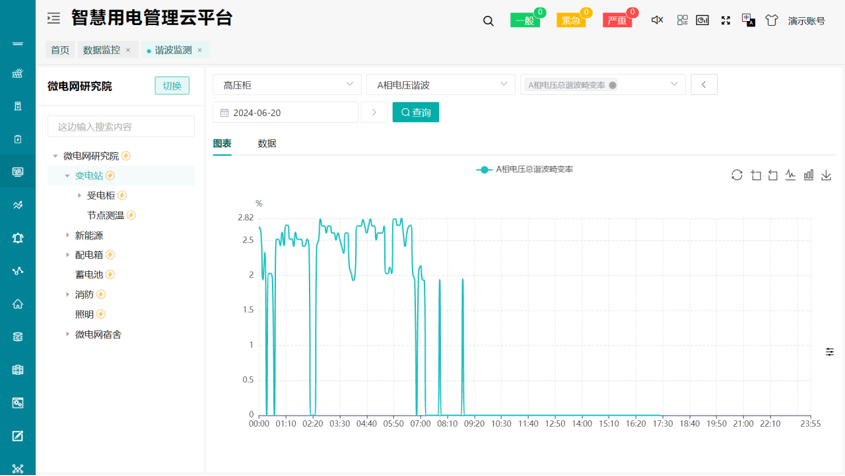Open the sidebar bell alarm icon
The width and height of the screenshot is (845, 476).
point(18,238)
